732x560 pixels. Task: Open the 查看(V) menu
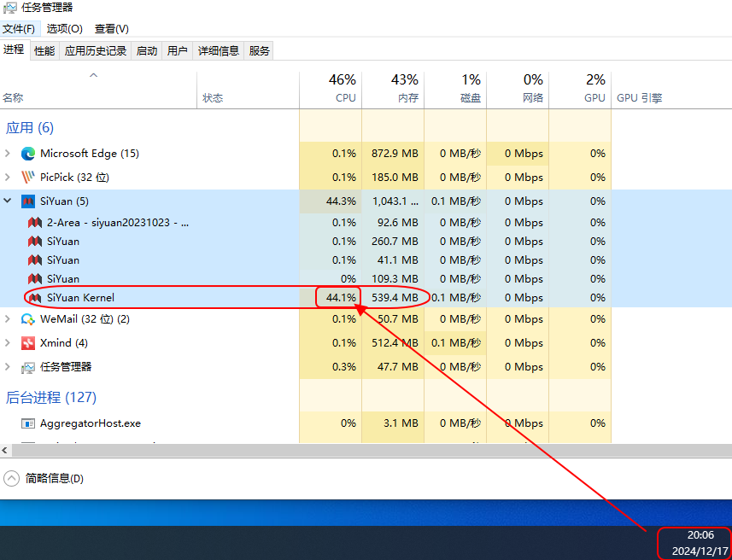pyautogui.click(x=112, y=29)
